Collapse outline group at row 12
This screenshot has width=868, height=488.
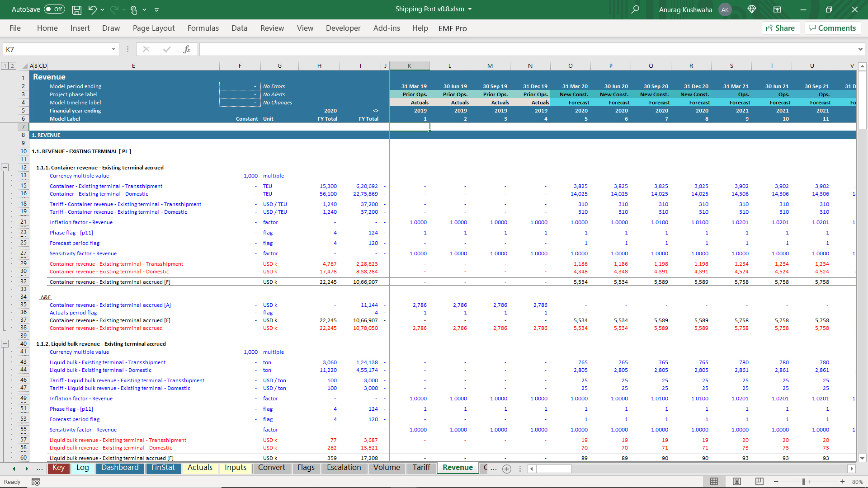point(5,168)
